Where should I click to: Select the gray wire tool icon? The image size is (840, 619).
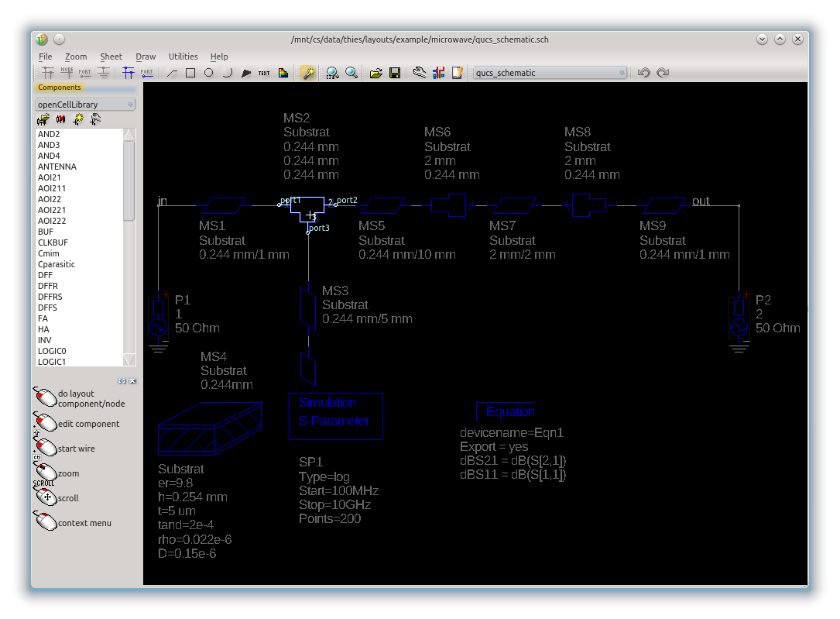(x=48, y=73)
